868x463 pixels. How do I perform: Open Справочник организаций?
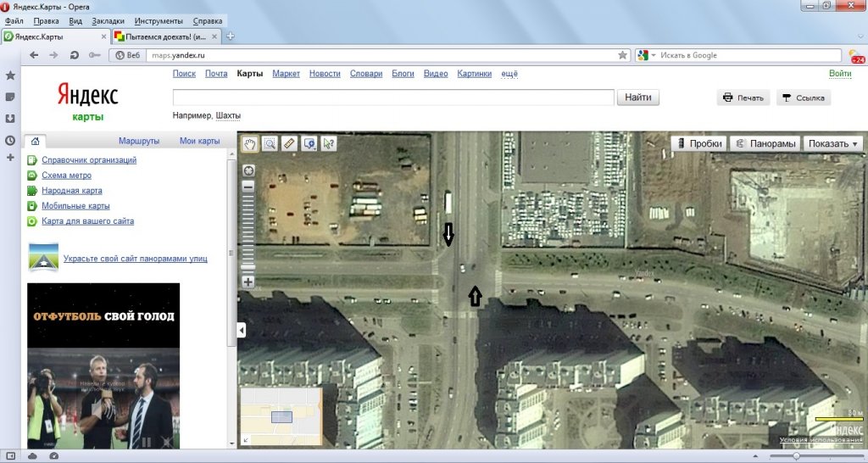coord(88,160)
